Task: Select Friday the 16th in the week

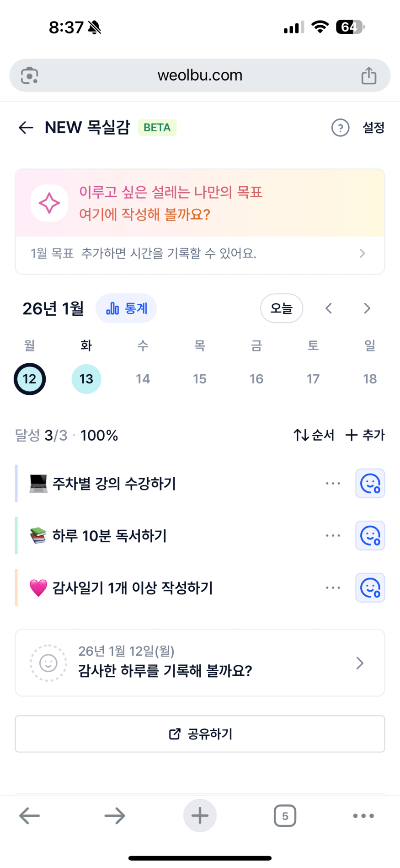Action: click(256, 379)
